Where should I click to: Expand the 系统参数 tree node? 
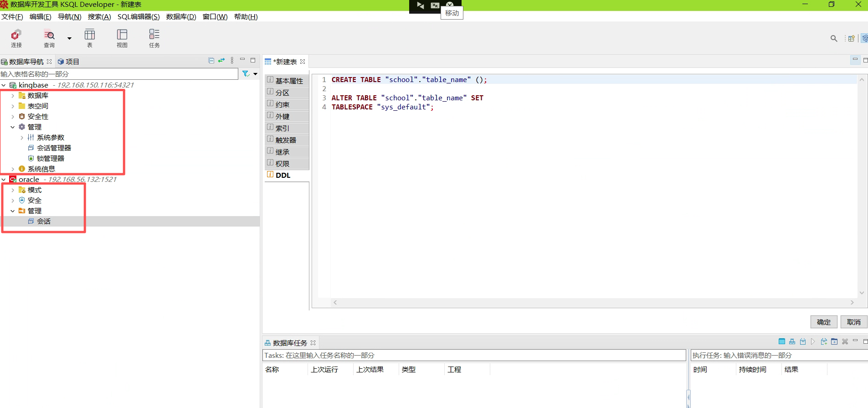22,138
